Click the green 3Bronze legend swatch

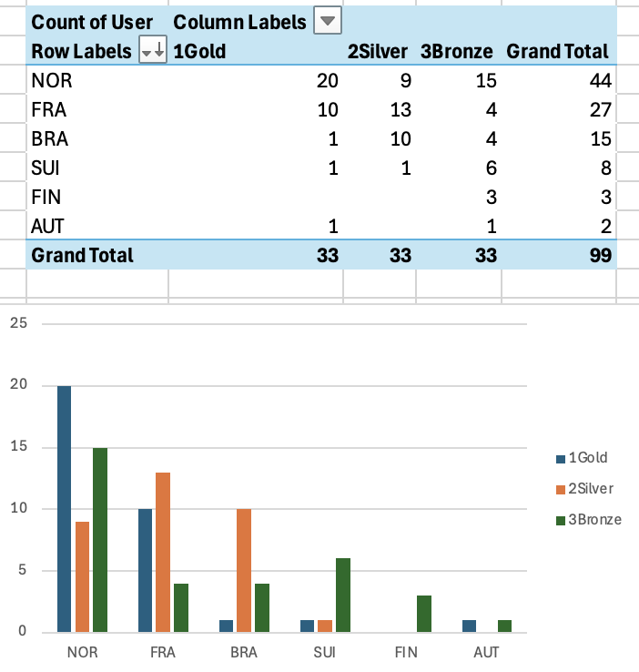[560, 520]
